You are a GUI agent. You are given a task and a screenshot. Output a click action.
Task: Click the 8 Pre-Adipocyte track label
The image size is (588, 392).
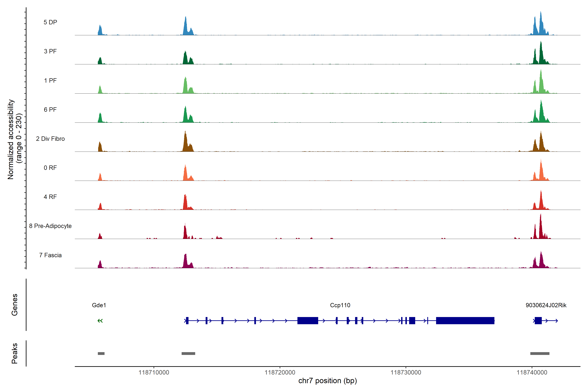click(50, 226)
